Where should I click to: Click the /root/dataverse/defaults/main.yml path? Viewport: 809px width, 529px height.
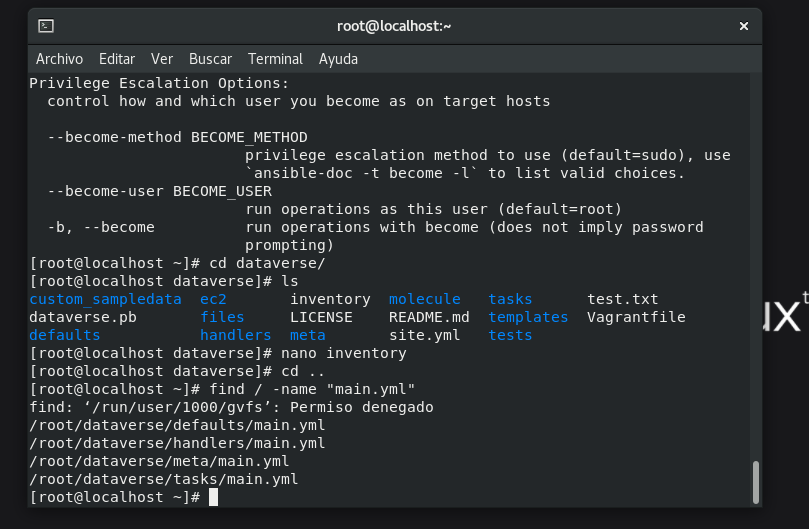click(177, 425)
